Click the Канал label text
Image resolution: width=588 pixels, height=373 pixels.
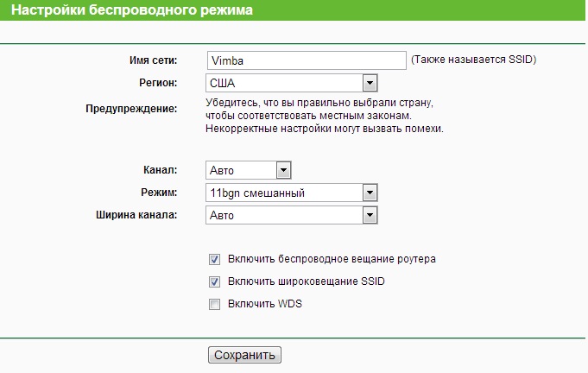(160, 170)
